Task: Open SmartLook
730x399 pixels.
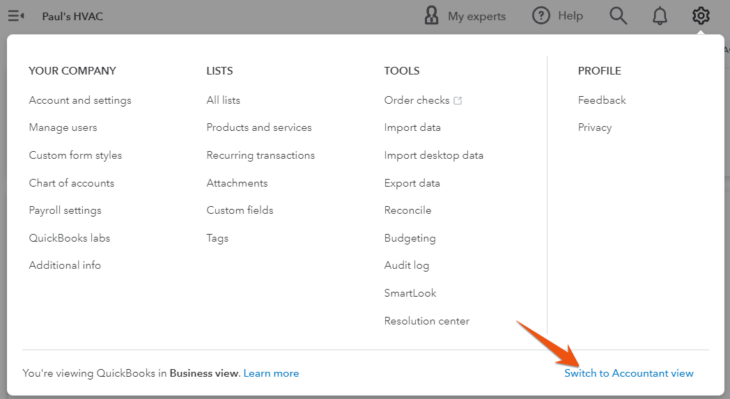Action: 410,293
